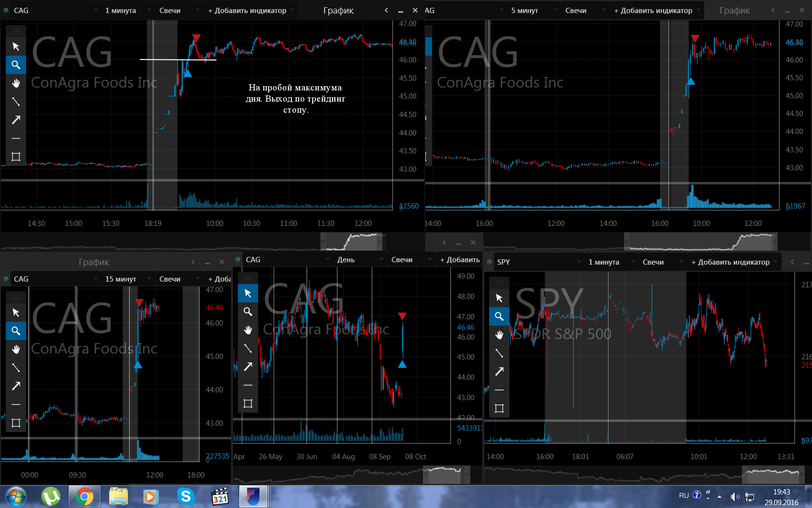Click the navigator range slider below the top-left chart
The image size is (812, 508).
pos(351,241)
